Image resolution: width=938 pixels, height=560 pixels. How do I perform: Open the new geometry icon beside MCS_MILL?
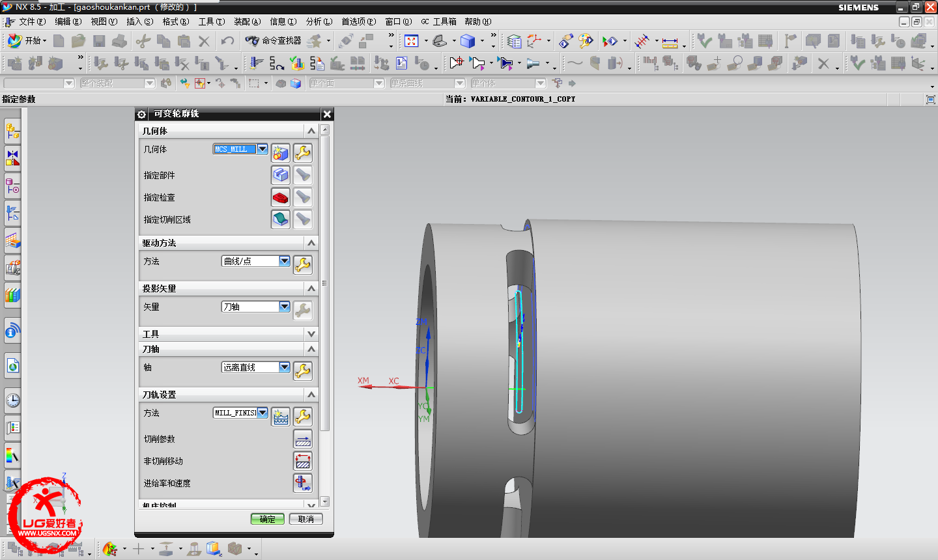[x=281, y=153]
